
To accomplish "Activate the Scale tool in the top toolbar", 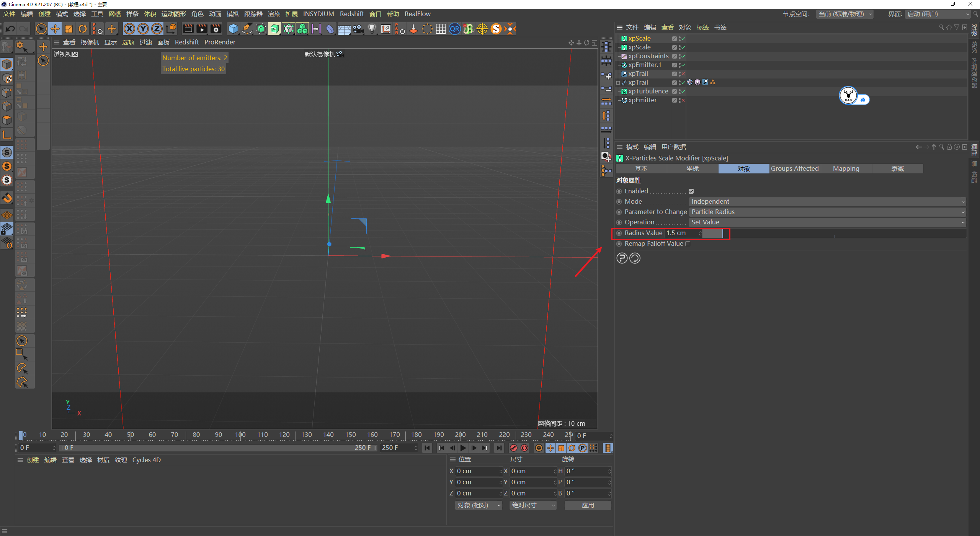I will (x=69, y=29).
